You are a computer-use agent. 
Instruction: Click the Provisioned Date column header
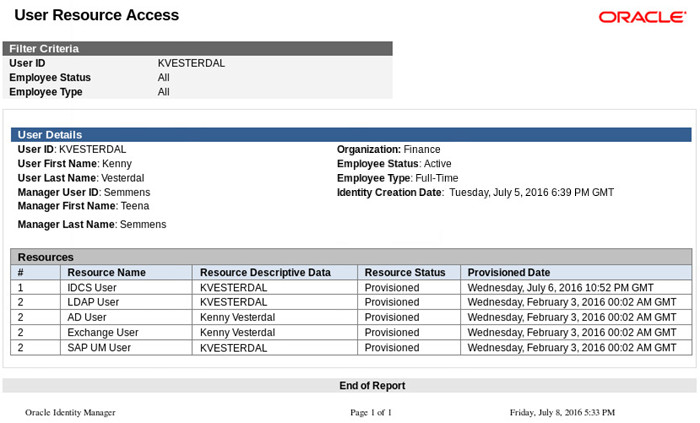coord(509,272)
